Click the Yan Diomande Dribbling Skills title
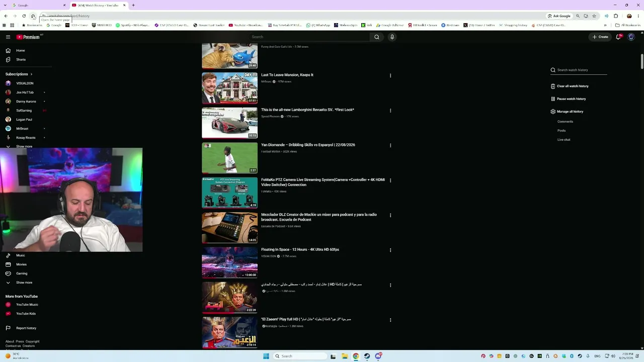Image resolution: width=644 pixels, height=362 pixels. point(308,145)
